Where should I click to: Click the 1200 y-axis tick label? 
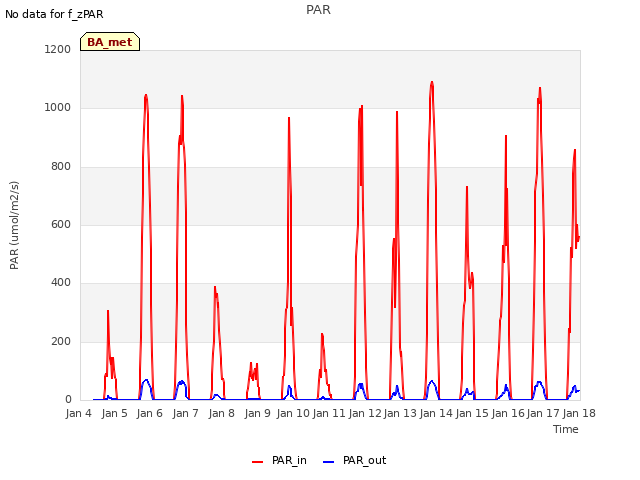[x=58, y=49]
